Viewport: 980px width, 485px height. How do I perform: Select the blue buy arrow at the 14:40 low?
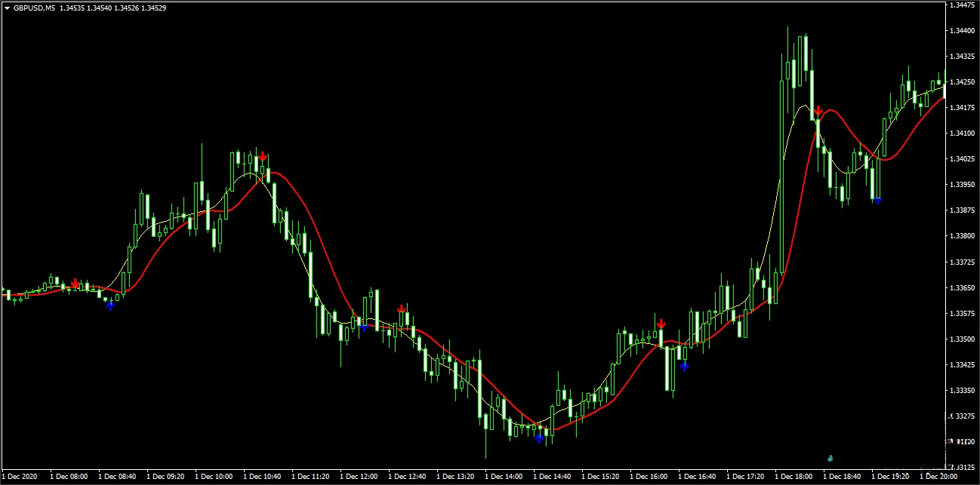click(x=539, y=437)
